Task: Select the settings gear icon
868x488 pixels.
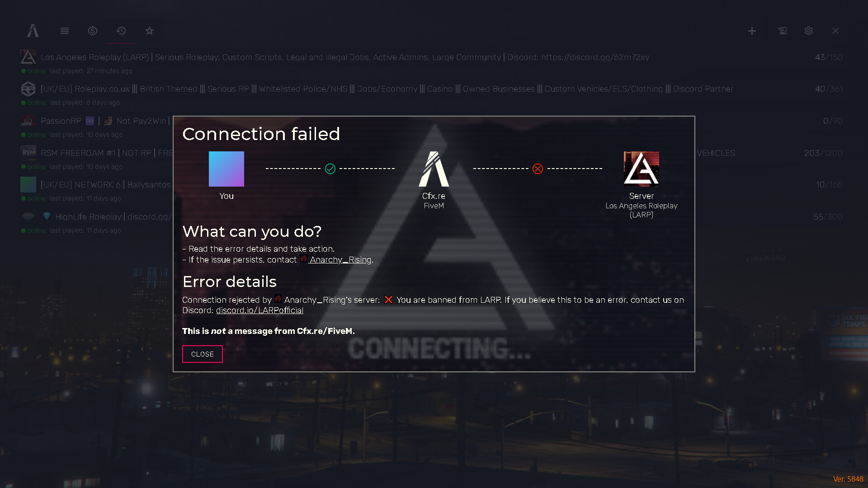Action: click(x=808, y=30)
